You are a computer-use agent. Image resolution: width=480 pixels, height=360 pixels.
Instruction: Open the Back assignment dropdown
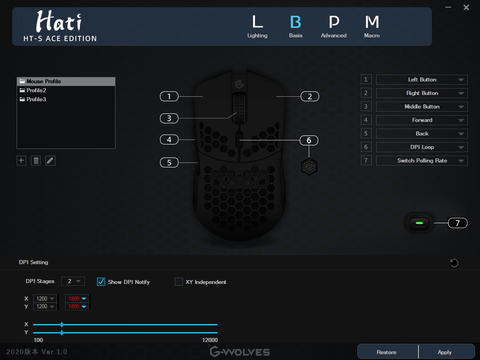point(422,134)
